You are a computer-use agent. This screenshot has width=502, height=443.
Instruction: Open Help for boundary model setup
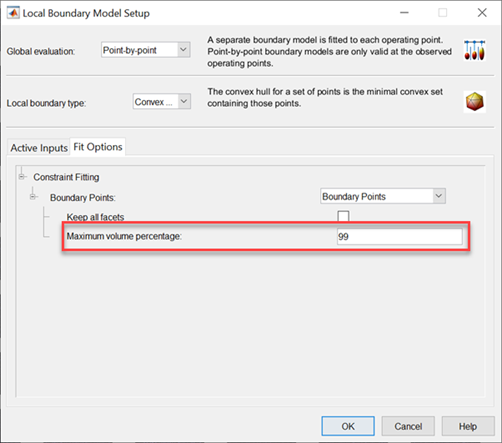[x=468, y=426]
